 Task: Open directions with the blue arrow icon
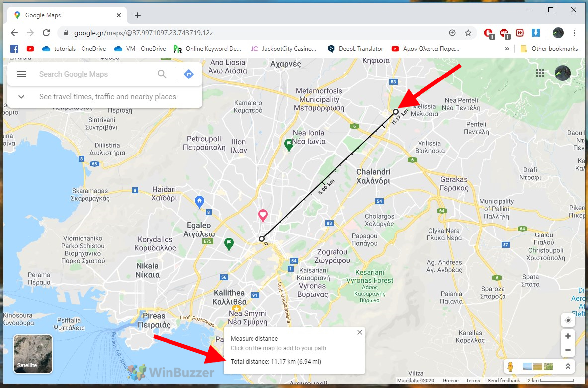coord(188,74)
